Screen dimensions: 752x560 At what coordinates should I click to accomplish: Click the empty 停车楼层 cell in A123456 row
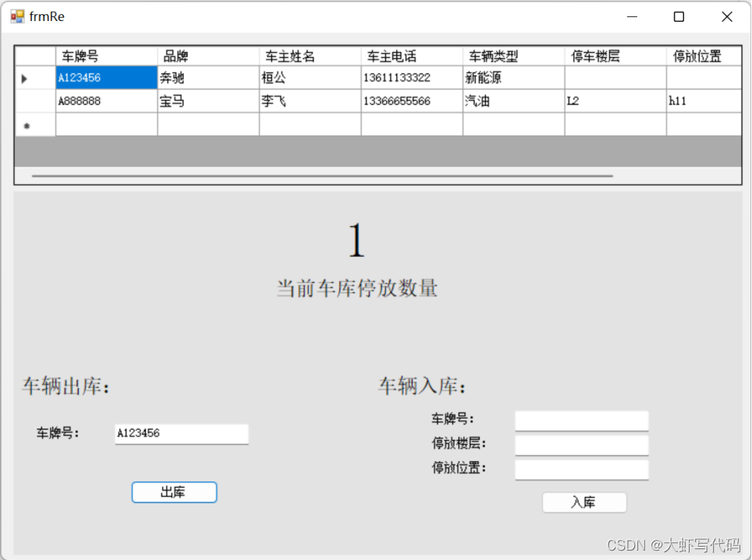click(x=615, y=78)
